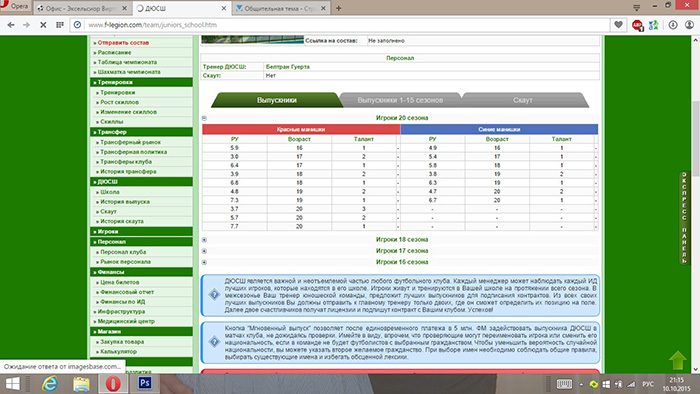Expand the Игроки 18 сезона section
Screen dimensions: 700x394
(x=204, y=240)
